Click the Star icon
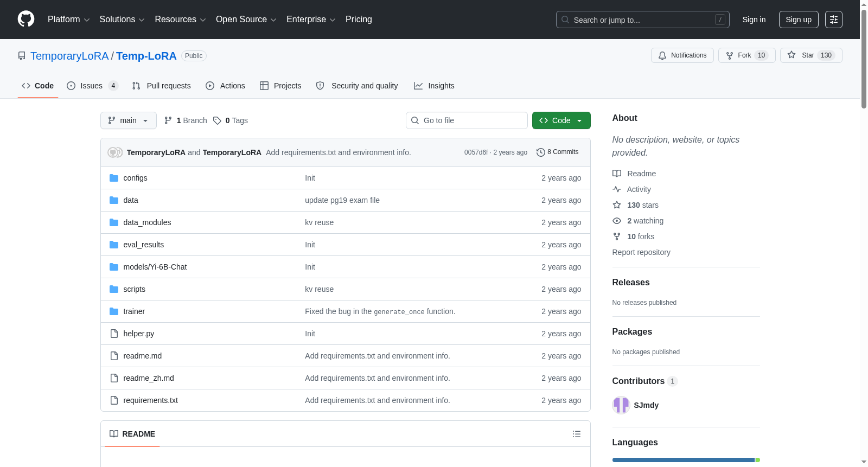The height and width of the screenshot is (467, 868). 792,55
